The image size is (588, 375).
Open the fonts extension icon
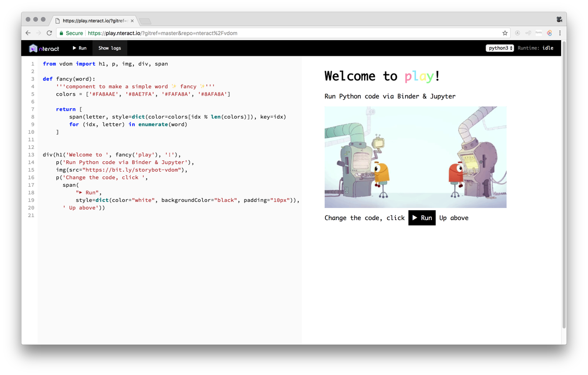539,33
